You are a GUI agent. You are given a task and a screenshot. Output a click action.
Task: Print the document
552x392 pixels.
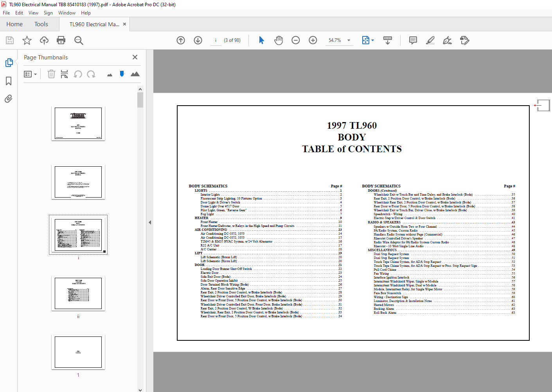coord(61,40)
